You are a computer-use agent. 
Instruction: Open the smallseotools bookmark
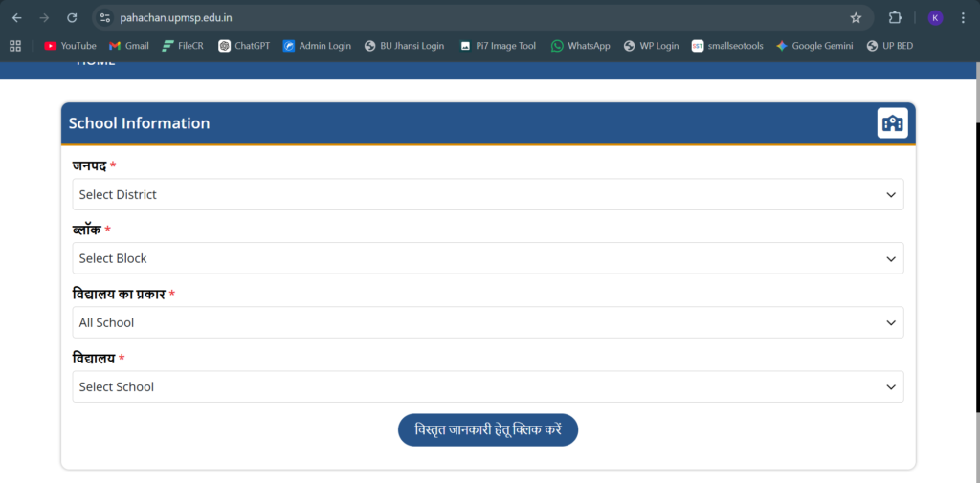(x=727, y=46)
